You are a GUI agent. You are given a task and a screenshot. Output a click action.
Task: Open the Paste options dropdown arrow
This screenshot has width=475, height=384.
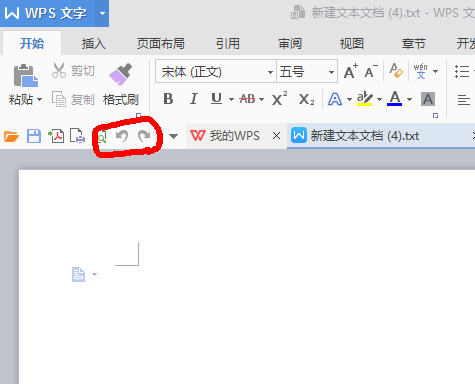(40, 99)
